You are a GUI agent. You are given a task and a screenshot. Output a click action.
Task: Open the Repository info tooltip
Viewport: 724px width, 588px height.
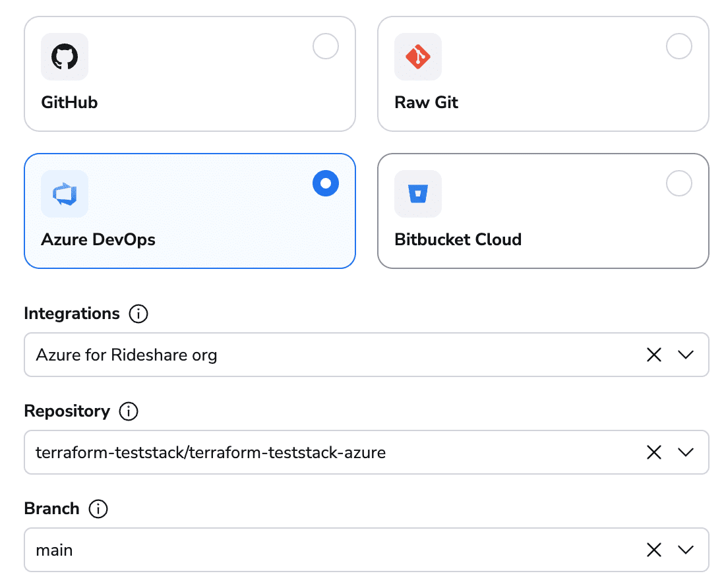[x=129, y=411]
